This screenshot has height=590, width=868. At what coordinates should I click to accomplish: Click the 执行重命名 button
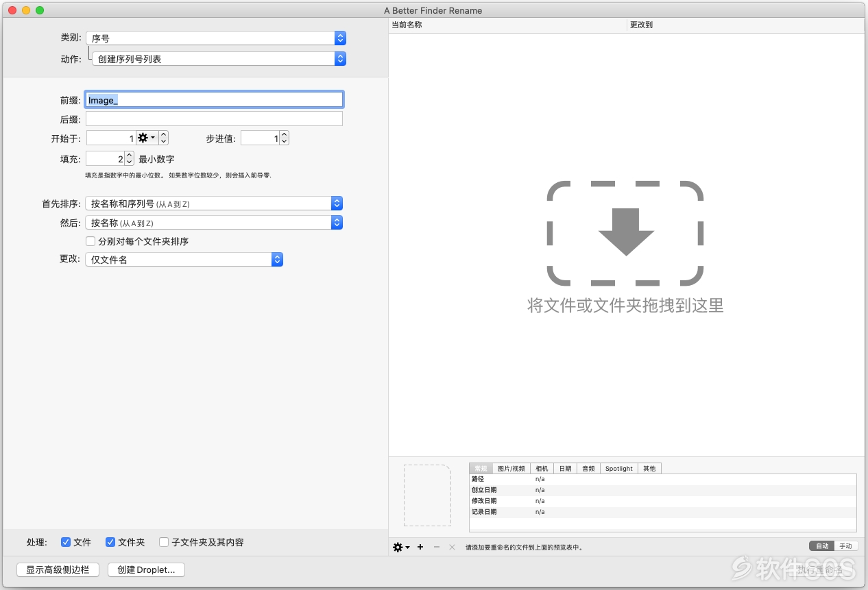coord(820,569)
